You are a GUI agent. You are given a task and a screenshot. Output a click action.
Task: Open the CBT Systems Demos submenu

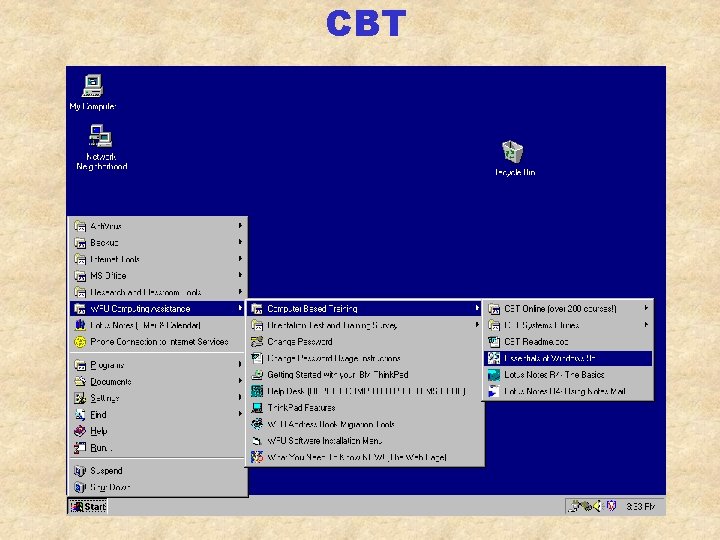tap(568, 325)
